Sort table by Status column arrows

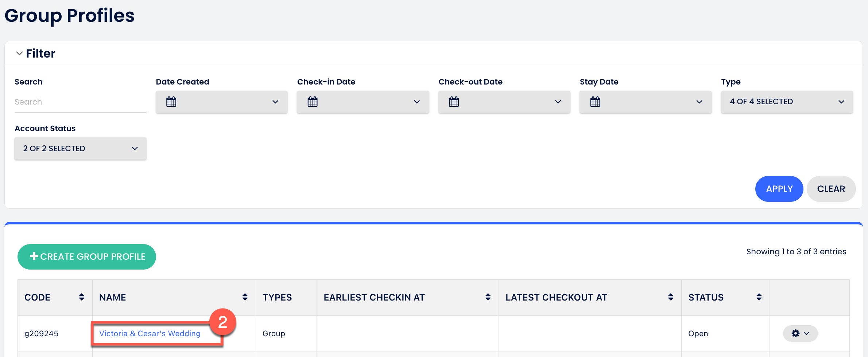[x=759, y=297]
